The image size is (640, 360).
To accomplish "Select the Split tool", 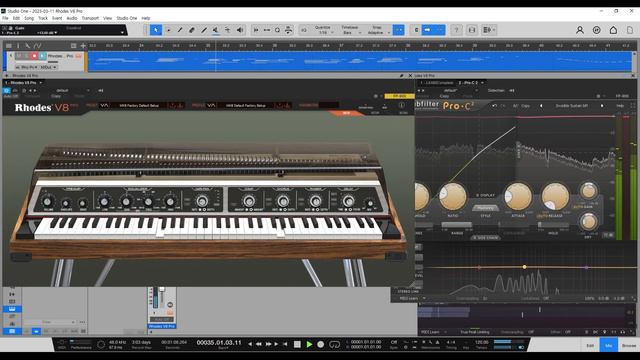I will pos(180,30).
